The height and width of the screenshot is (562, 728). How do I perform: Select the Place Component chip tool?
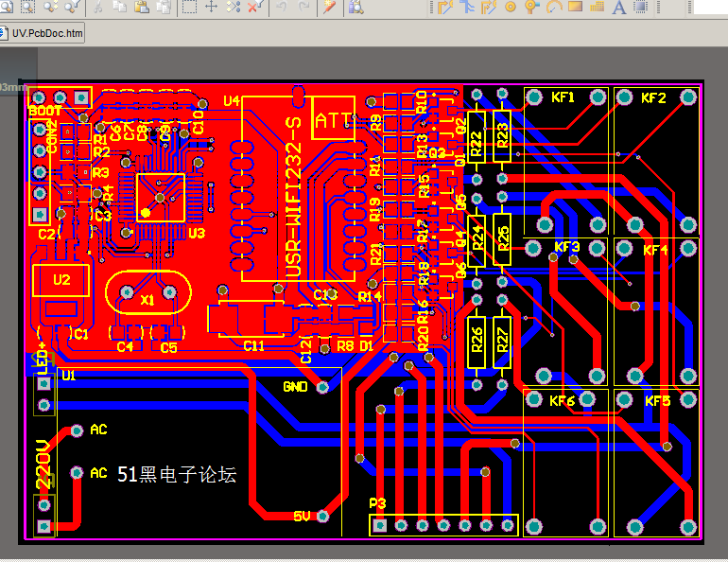(641, 7)
